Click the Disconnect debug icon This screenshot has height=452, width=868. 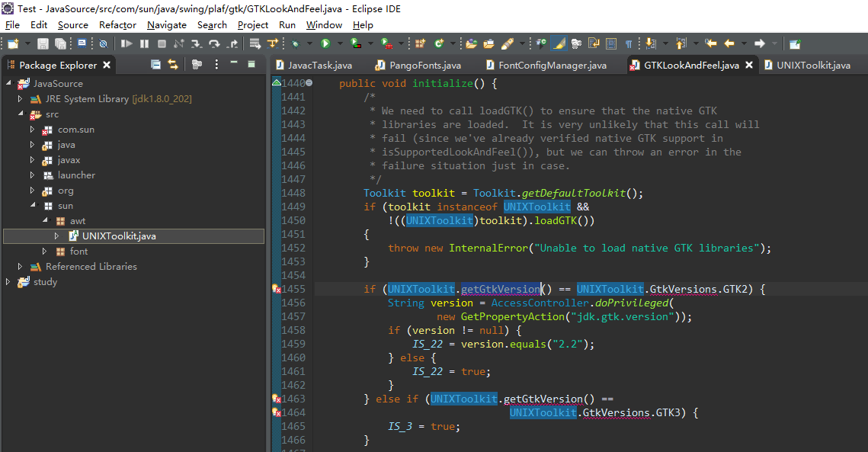click(179, 43)
